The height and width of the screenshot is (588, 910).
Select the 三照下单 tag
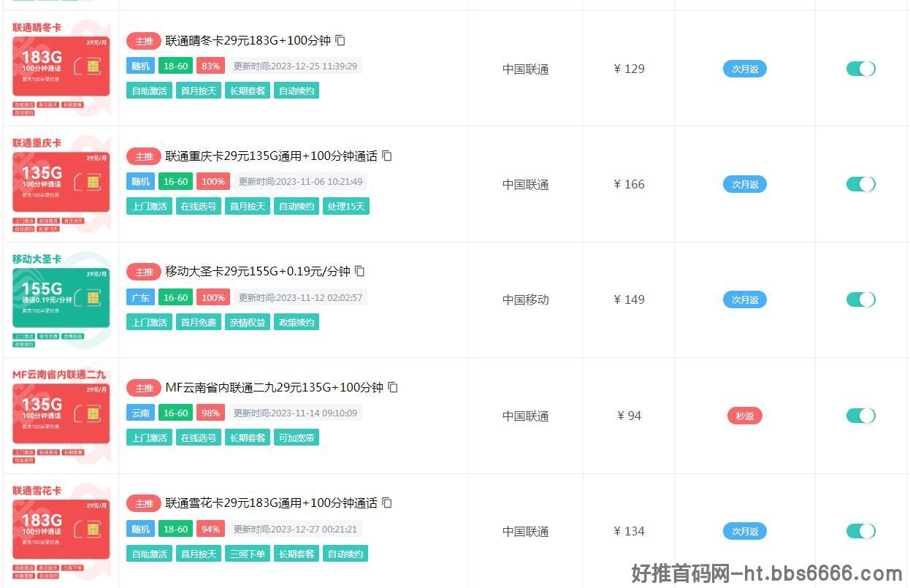coord(248,554)
